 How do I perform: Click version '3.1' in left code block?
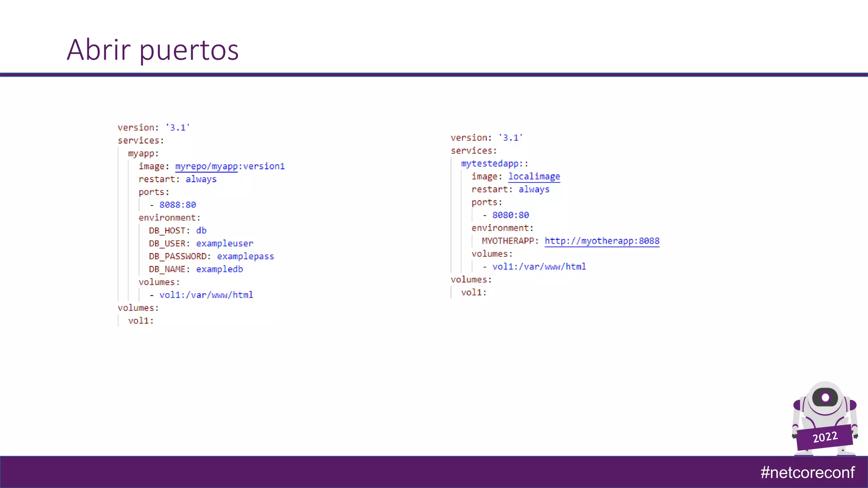click(154, 128)
